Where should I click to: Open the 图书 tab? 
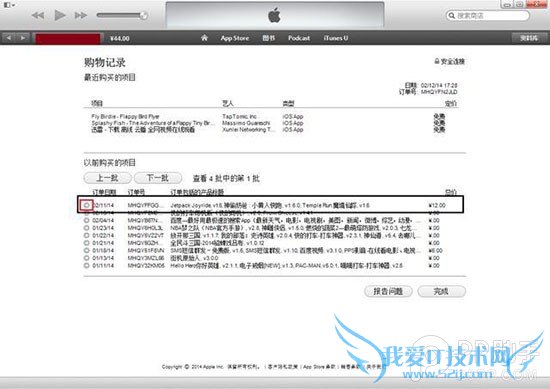[269, 38]
